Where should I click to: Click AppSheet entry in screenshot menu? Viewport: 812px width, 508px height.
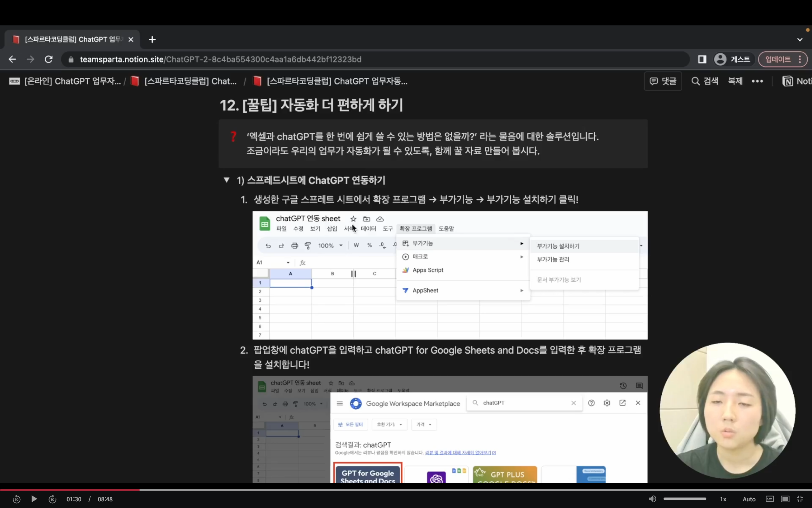pos(463,290)
